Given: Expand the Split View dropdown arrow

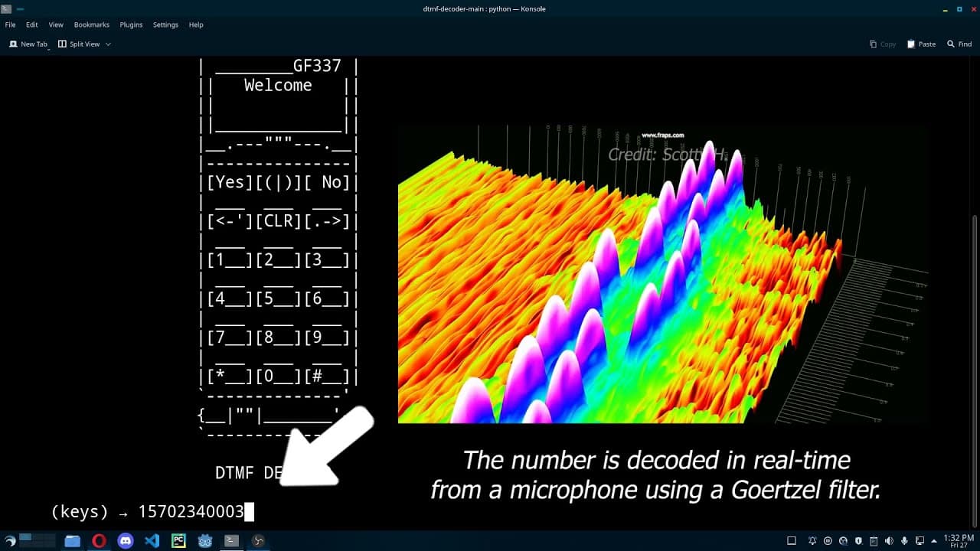Looking at the screenshot, I should click(x=108, y=44).
